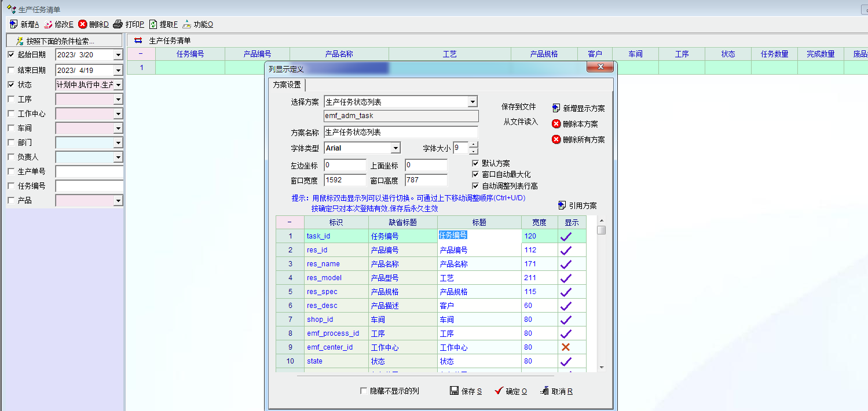Click the 窗口宽度 input field
This screenshot has width=868, height=411.
(345, 180)
